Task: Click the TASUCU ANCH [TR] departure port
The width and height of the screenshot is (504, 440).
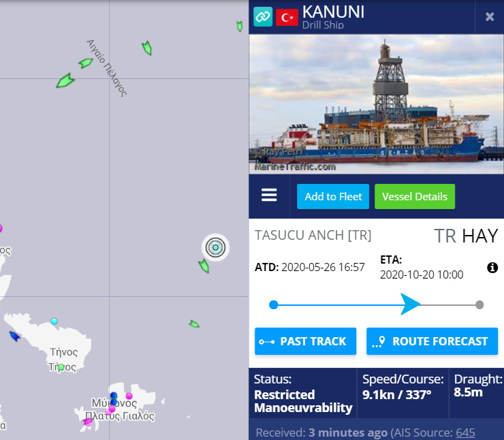Action: (x=313, y=235)
